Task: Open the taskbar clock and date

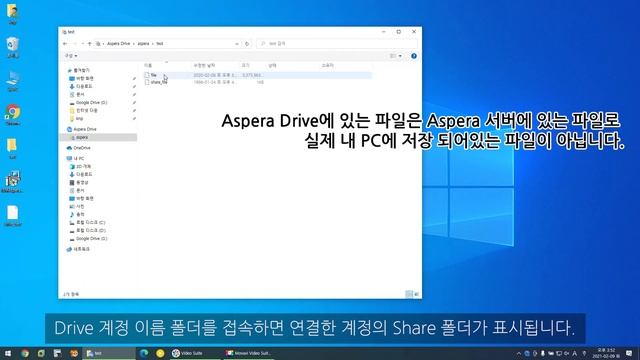Action: point(606,353)
